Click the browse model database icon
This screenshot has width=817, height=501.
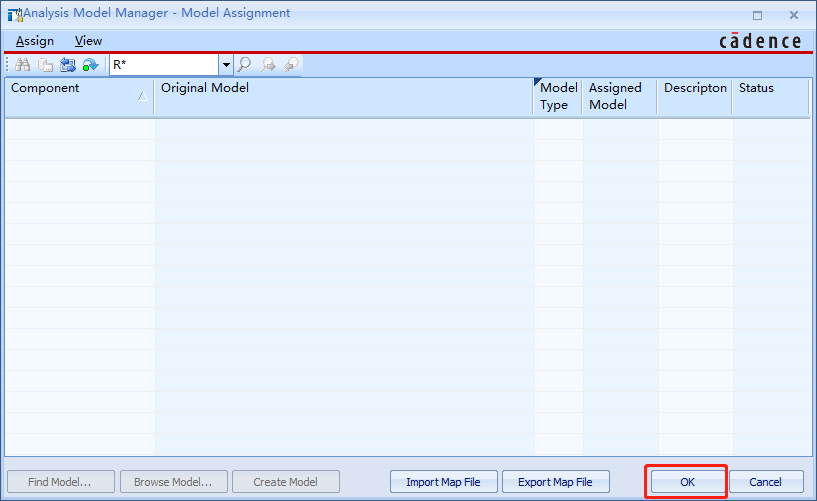pyautogui.click(x=45, y=65)
